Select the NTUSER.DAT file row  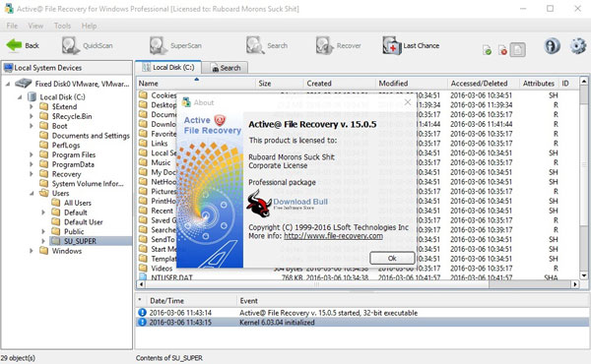point(358,277)
